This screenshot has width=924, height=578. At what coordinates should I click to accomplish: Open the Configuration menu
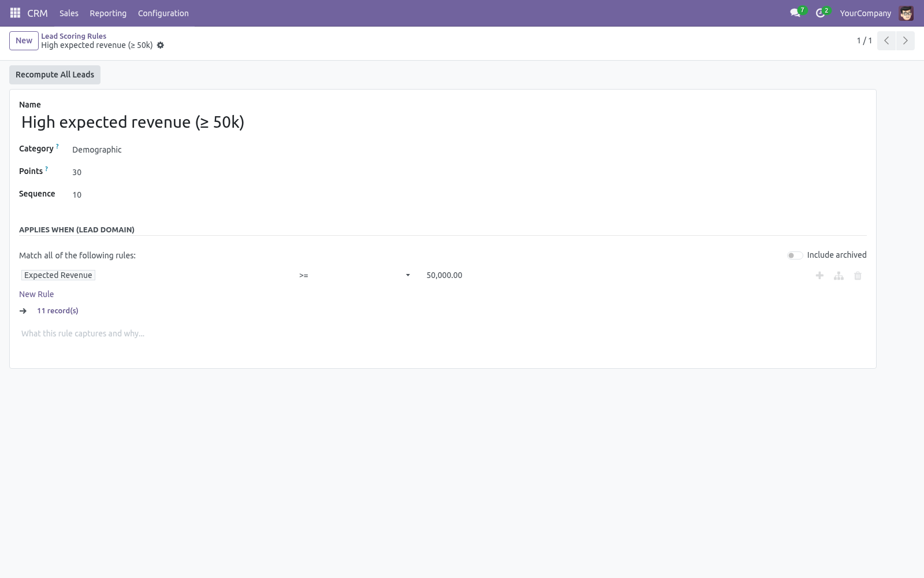pos(163,13)
